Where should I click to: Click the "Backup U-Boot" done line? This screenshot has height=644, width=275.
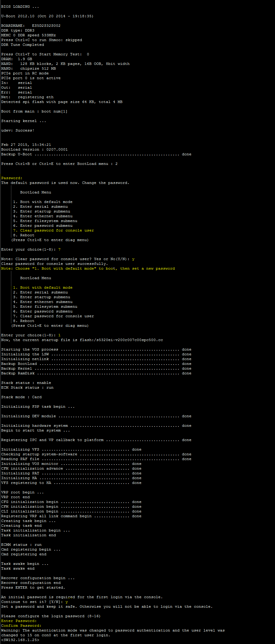[x=96, y=154]
